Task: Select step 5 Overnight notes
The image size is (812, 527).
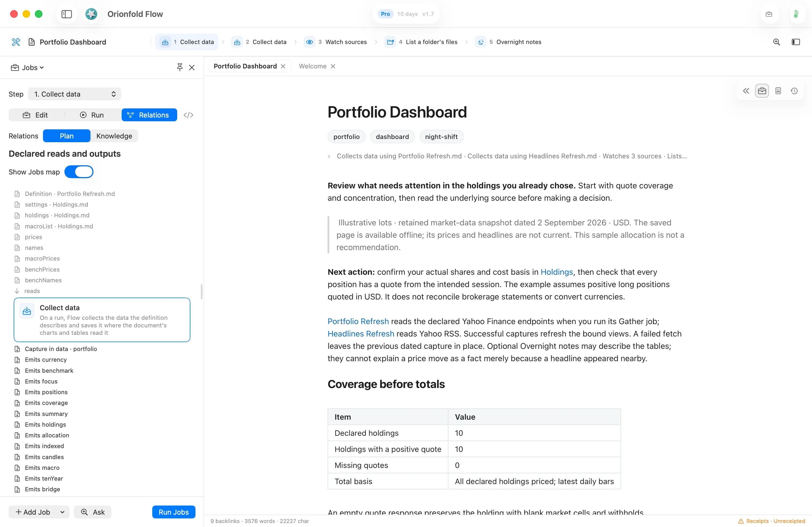Action: click(508, 42)
